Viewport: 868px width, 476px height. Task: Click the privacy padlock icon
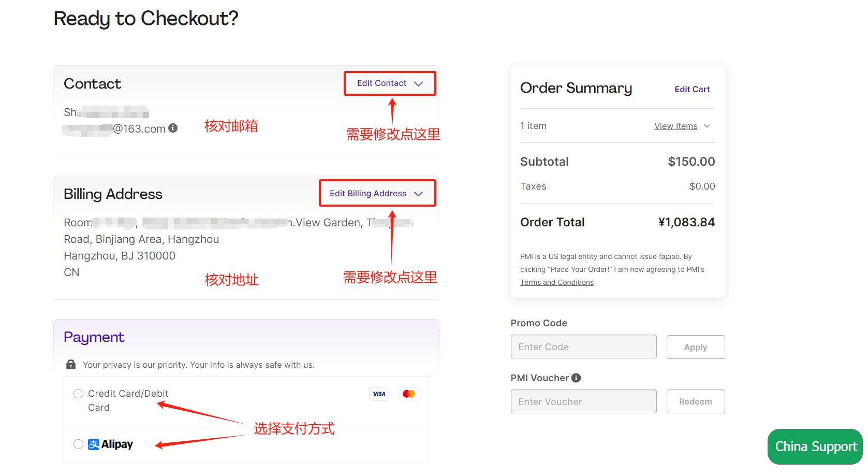tap(71, 365)
